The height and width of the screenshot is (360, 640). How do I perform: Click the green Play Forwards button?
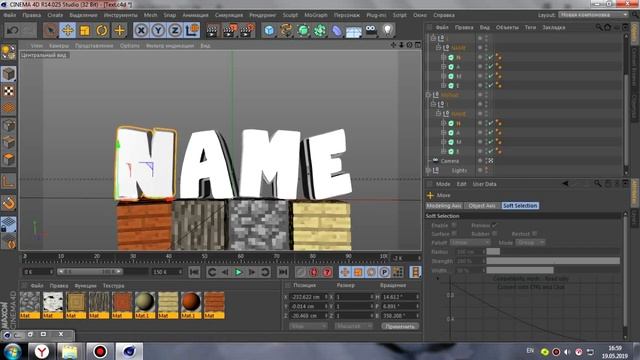[x=238, y=272]
